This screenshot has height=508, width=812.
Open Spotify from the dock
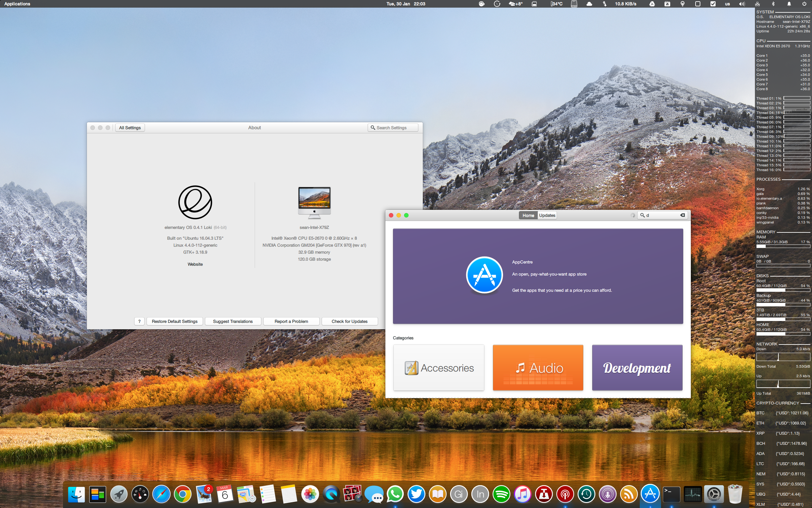coord(501,494)
